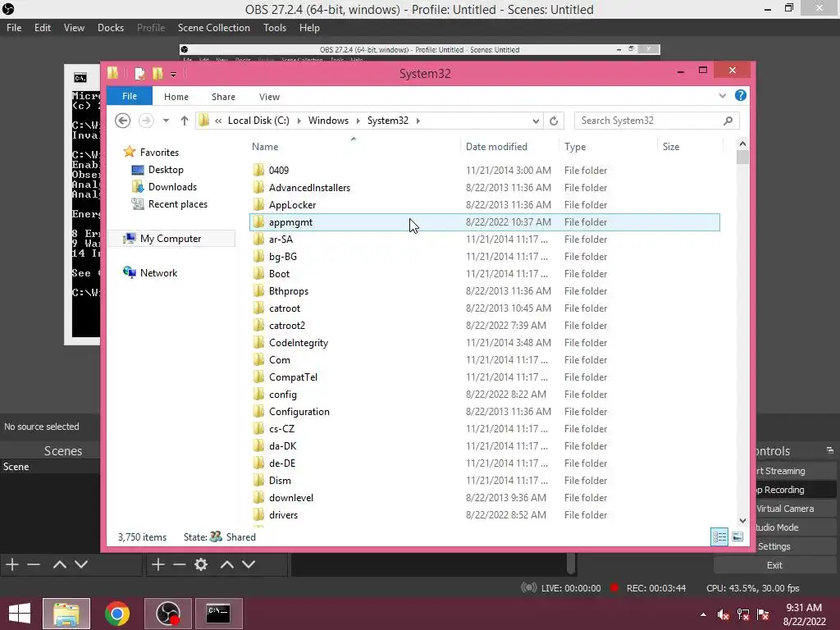The height and width of the screenshot is (630, 840).
Task: Open the File ribbon tab
Action: click(x=130, y=96)
